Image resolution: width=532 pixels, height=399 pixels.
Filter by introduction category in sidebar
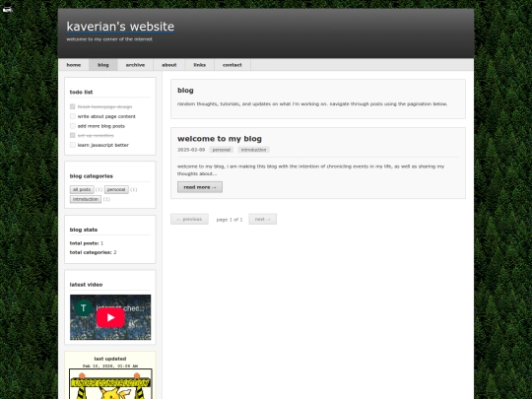[x=86, y=199]
